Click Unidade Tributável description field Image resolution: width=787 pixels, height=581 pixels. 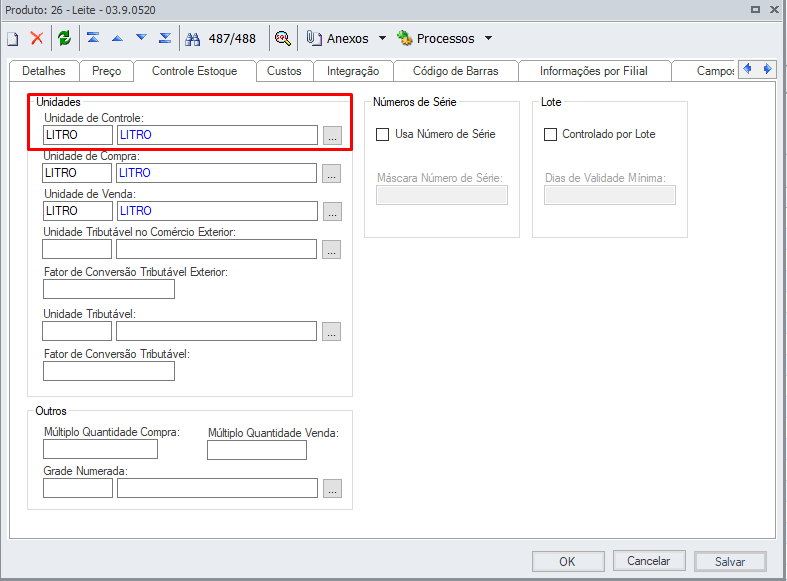(x=216, y=331)
